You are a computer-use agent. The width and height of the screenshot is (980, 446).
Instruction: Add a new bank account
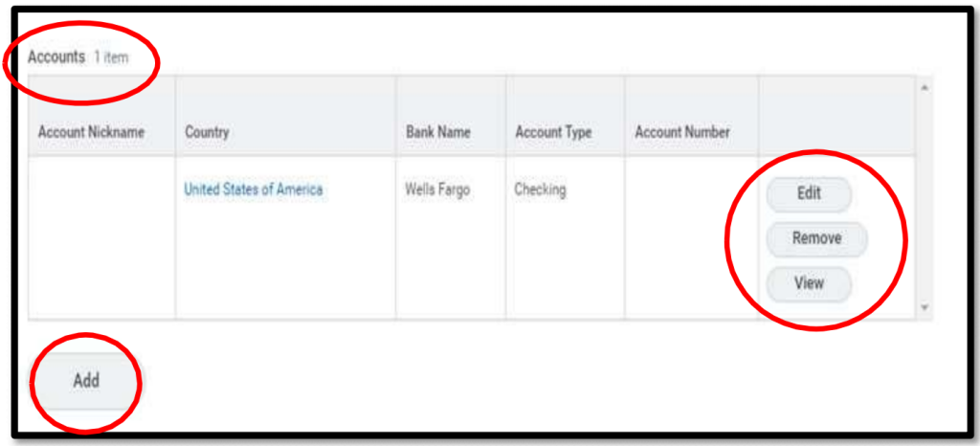click(x=86, y=380)
